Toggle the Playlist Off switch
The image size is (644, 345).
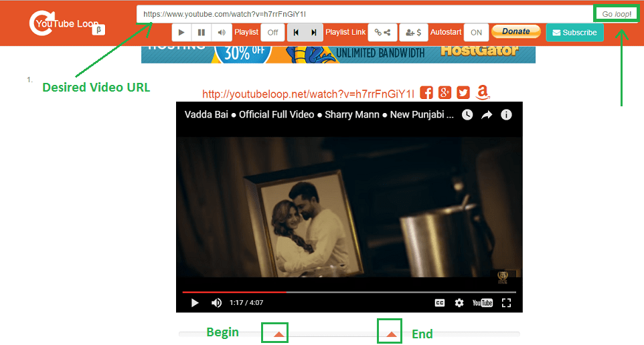click(x=272, y=32)
